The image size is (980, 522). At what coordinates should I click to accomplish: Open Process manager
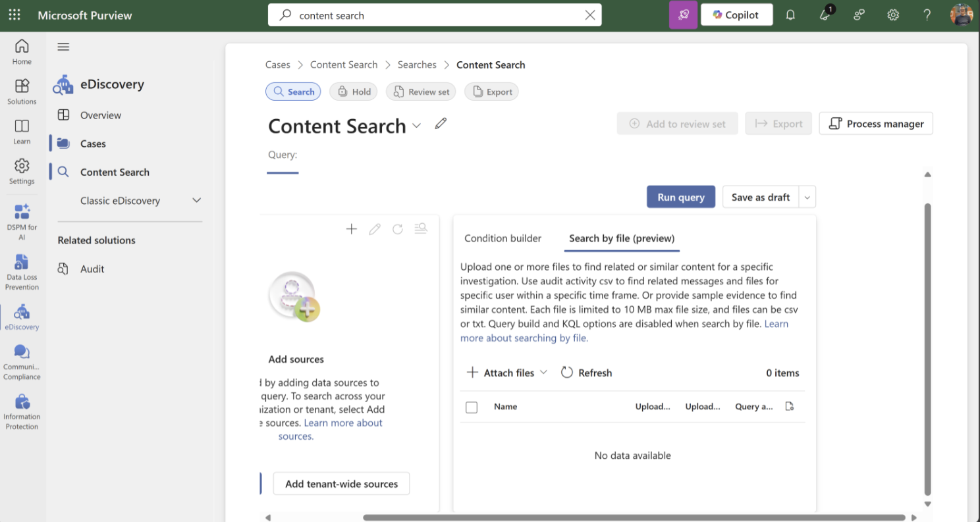(876, 123)
